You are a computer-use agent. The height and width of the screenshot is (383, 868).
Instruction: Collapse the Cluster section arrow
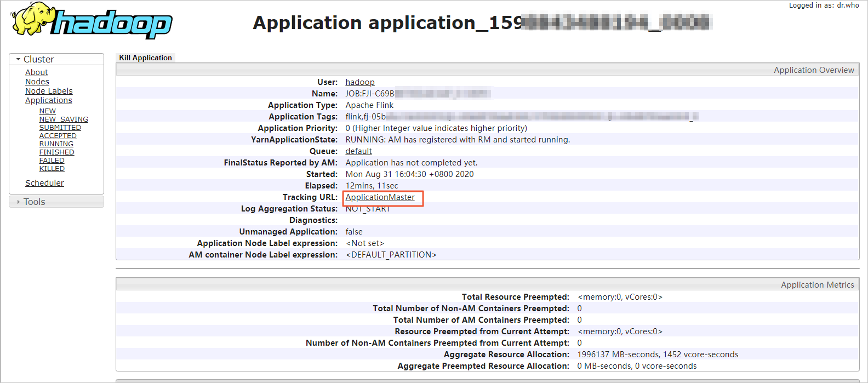(x=18, y=59)
